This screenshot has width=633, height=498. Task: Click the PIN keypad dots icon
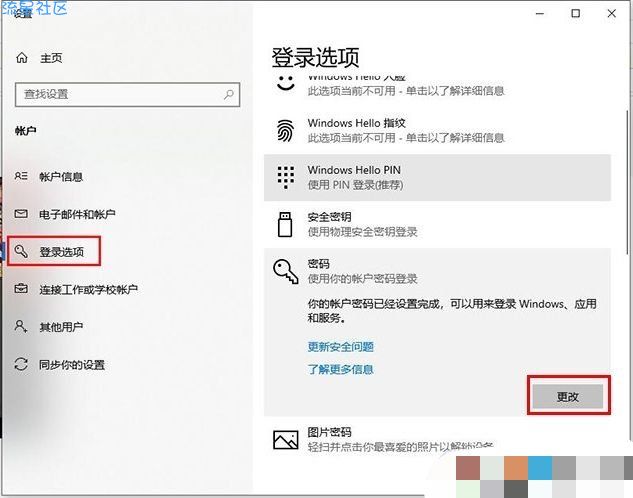click(x=286, y=177)
